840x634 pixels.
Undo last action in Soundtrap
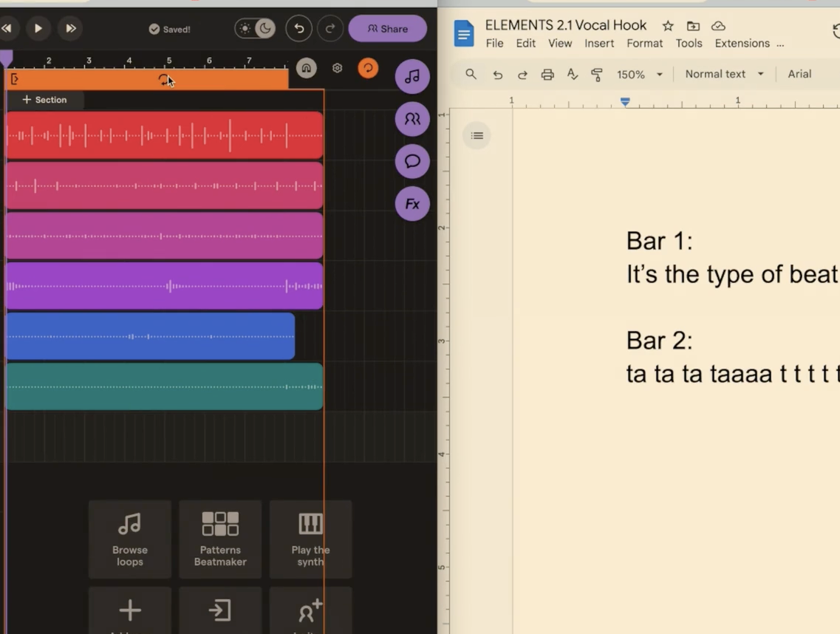[299, 28]
